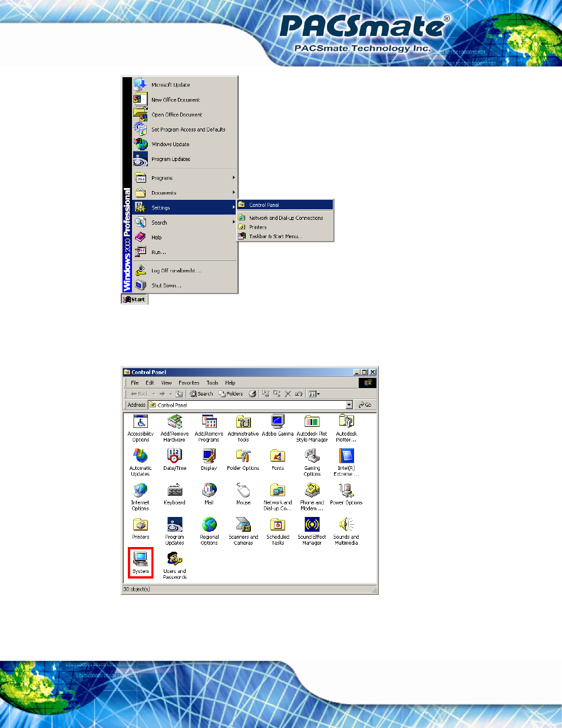Open the Keyboard icon
Screen dimensions: 562x728
pos(174,494)
